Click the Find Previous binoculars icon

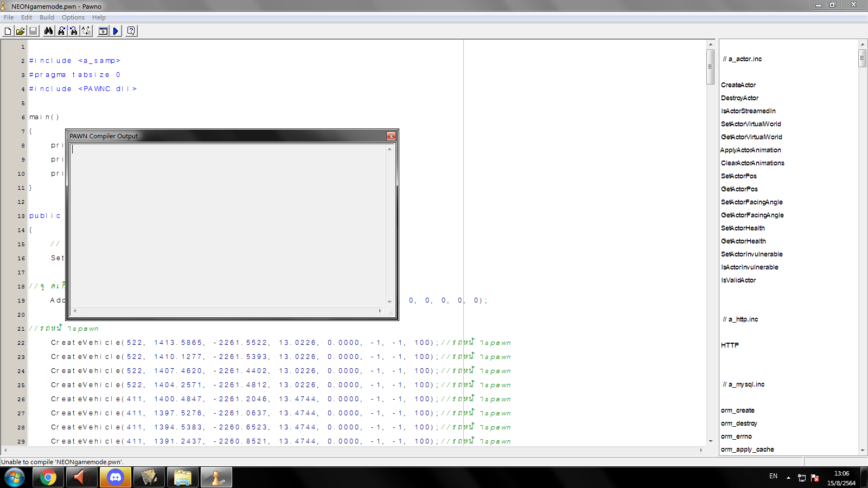click(74, 31)
